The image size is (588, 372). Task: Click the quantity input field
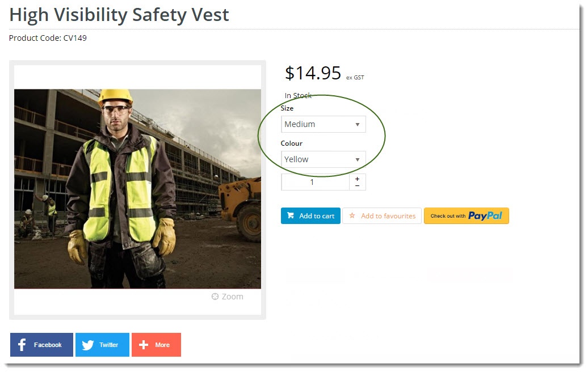pyautogui.click(x=316, y=182)
